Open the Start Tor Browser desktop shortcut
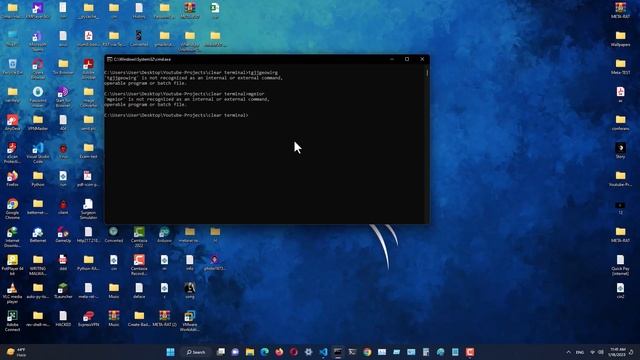Image resolution: width=640 pixels, height=360 pixels. pyautogui.click(x=63, y=97)
